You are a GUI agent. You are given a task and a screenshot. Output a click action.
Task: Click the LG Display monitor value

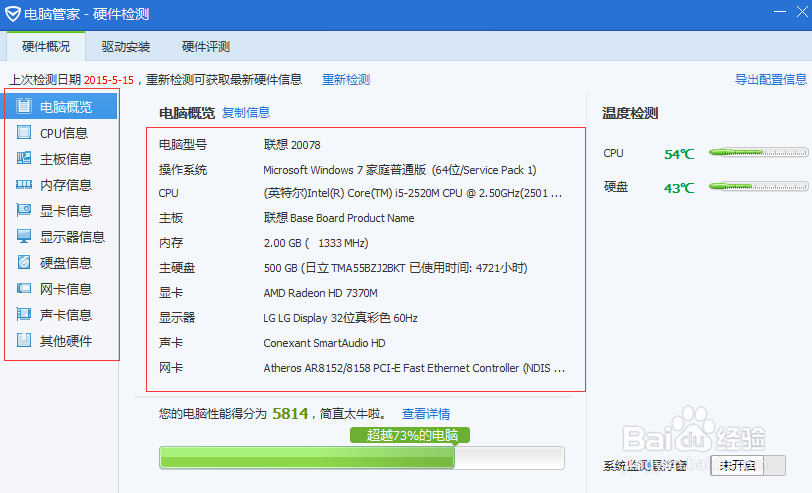coord(340,318)
